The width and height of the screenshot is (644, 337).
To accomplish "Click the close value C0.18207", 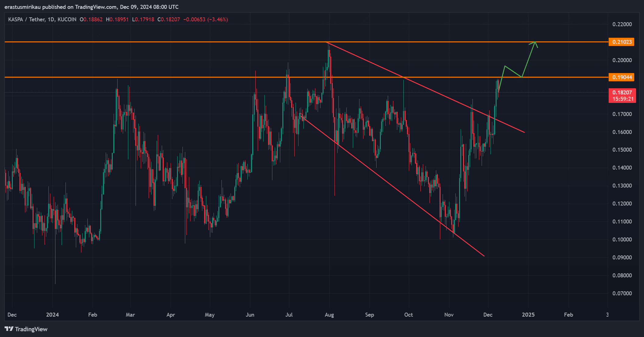I will tap(169, 19).
